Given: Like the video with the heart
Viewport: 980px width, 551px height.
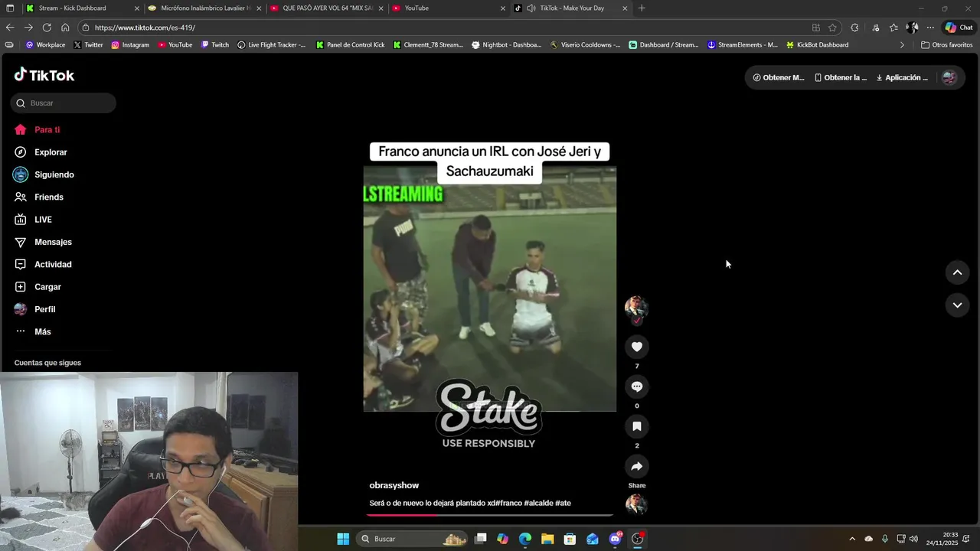Looking at the screenshot, I should pyautogui.click(x=636, y=347).
